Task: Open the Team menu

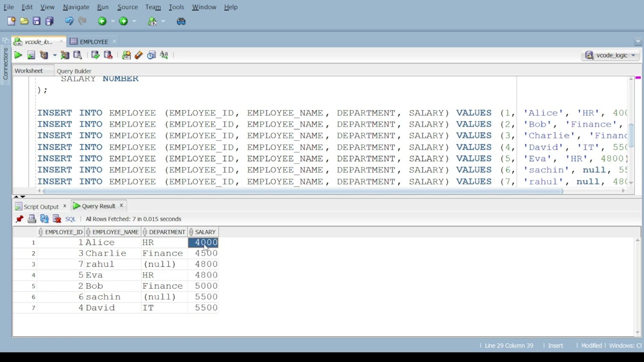Action: pos(153,7)
